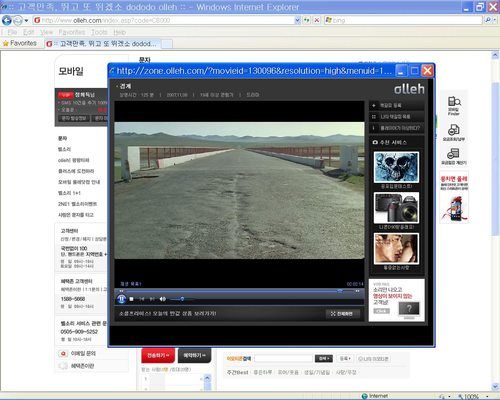This screenshot has width=500, height=400.
Task: Click the dark search button next to emoticon field
Action: pos(324,359)
